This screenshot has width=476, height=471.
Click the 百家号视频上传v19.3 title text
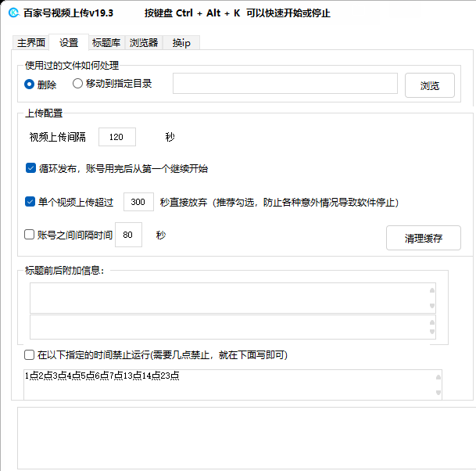pyautogui.click(x=68, y=13)
